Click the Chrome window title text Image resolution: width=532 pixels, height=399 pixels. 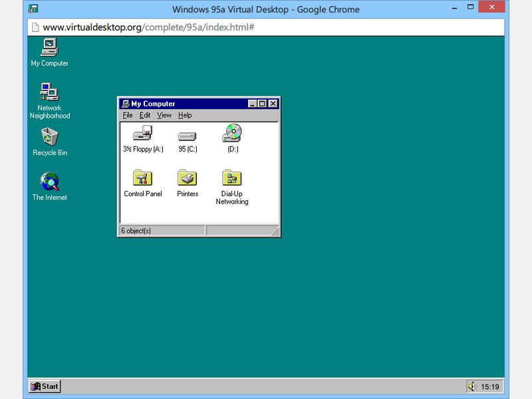(x=265, y=9)
